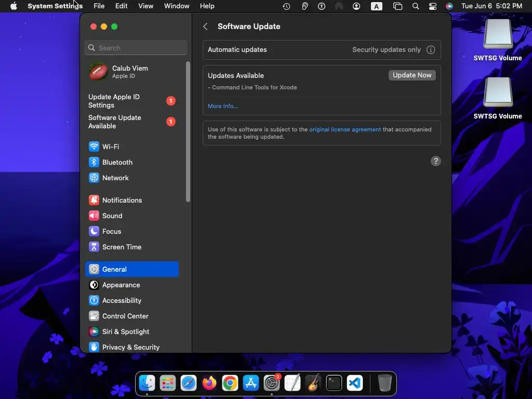This screenshot has width=532, height=399.
Task: Click Siri icon in menu bar
Action: pyautogui.click(x=449, y=6)
